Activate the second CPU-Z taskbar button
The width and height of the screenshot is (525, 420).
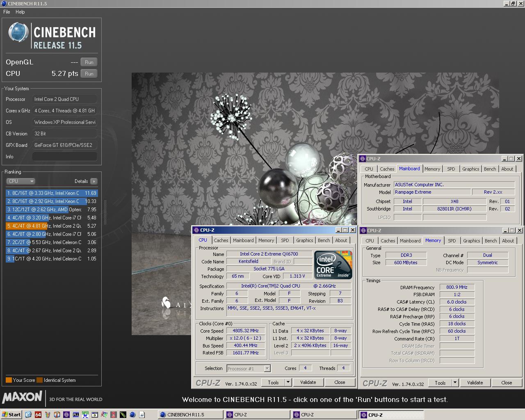coord(324,415)
